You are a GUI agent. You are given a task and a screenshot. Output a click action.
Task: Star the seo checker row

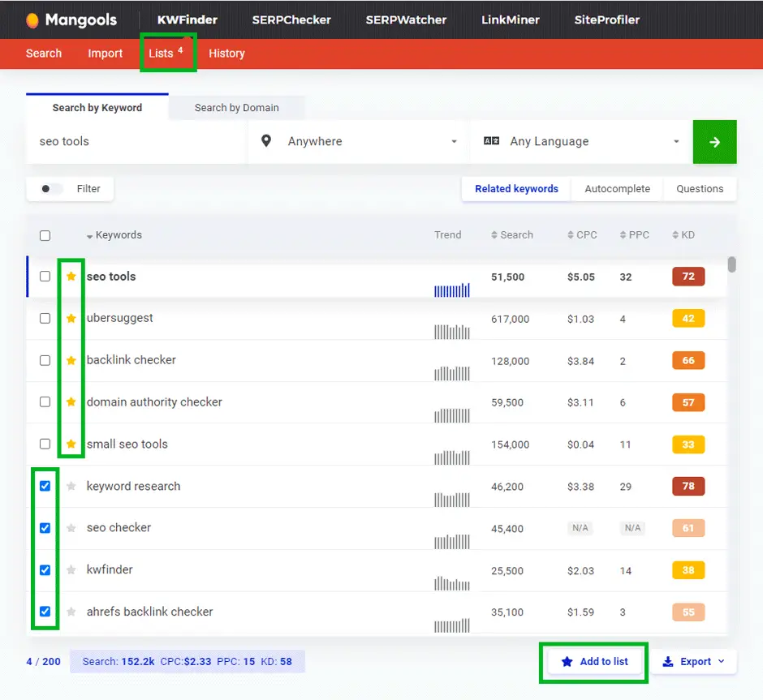pyautogui.click(x=71, y=528)
